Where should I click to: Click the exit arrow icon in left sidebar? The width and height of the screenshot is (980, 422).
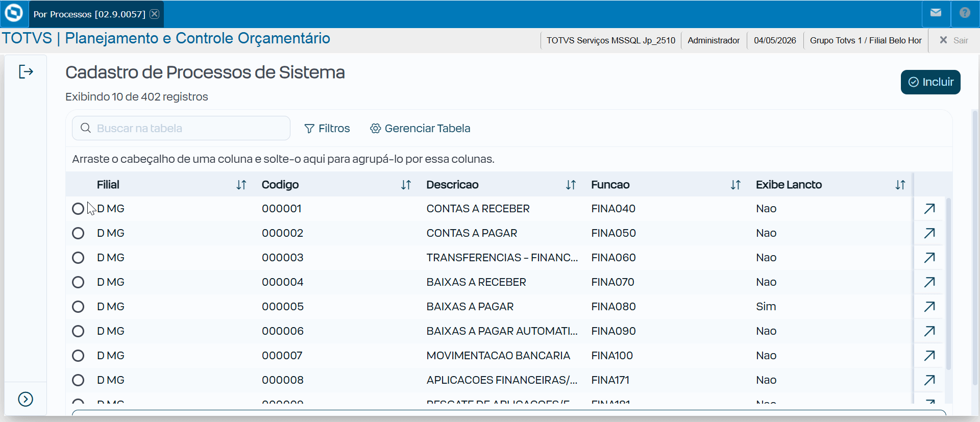click(x=26, y=72)
